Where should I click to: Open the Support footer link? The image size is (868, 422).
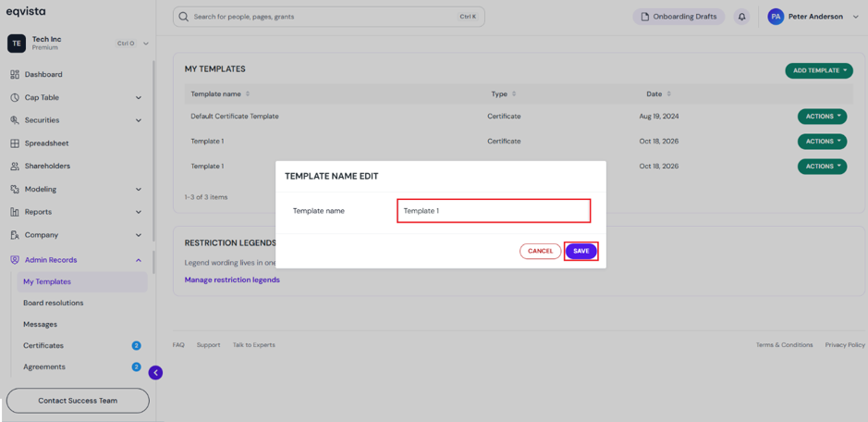tap(208, 345)
